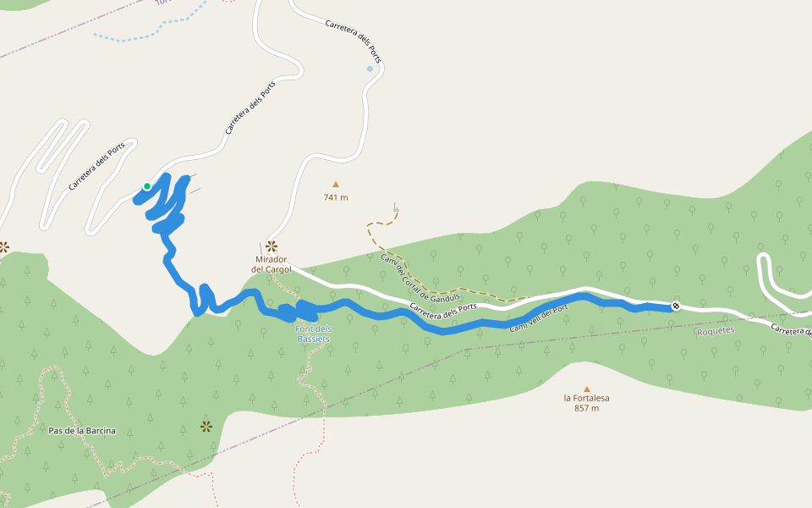Click the Roquetes place label
The width and height of the screenshot is (812, 508).
(716, 331)
